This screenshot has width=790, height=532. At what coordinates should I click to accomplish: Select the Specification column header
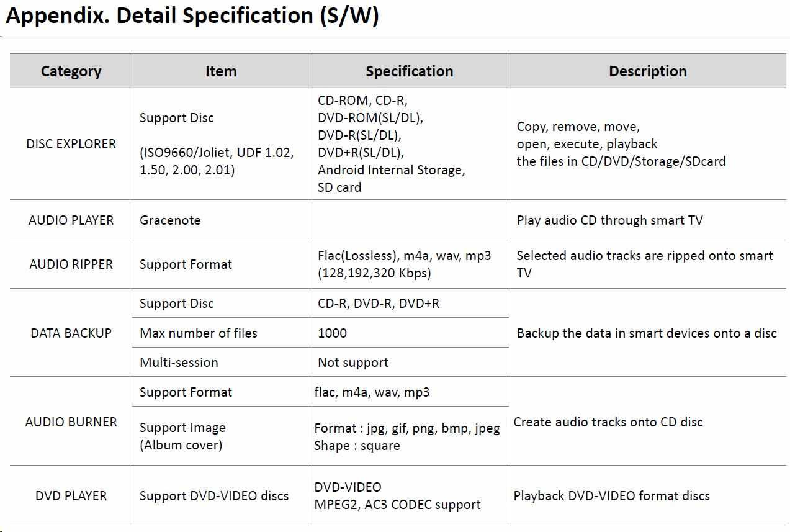click(409, 71)
